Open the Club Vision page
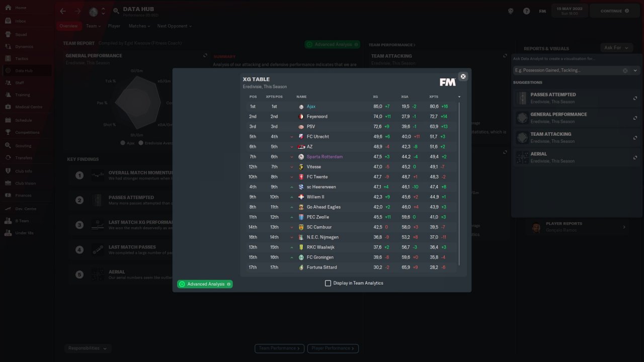The height and width of the screenshot is (362, 644). pyautogui.click(x=26, y=183)
